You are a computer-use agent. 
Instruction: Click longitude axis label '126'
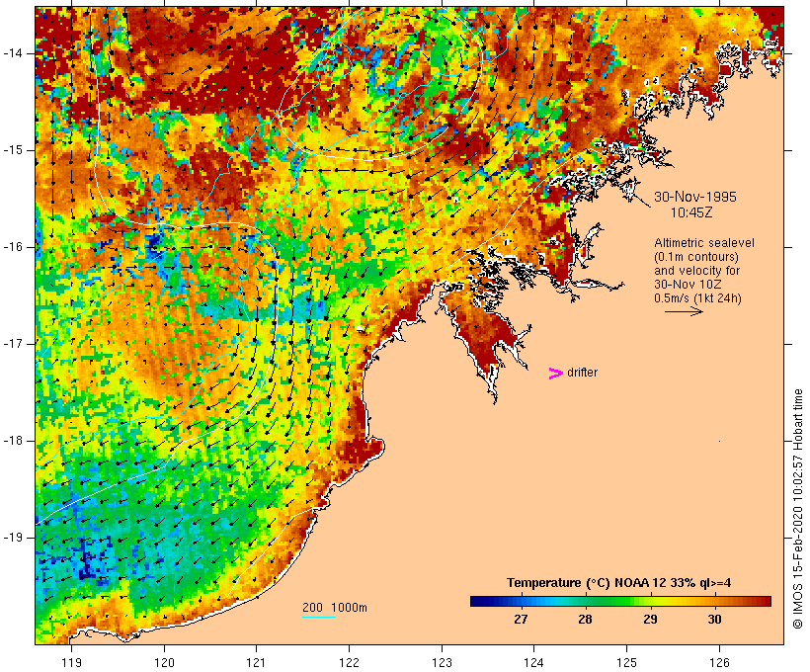[x=719, y=663]
